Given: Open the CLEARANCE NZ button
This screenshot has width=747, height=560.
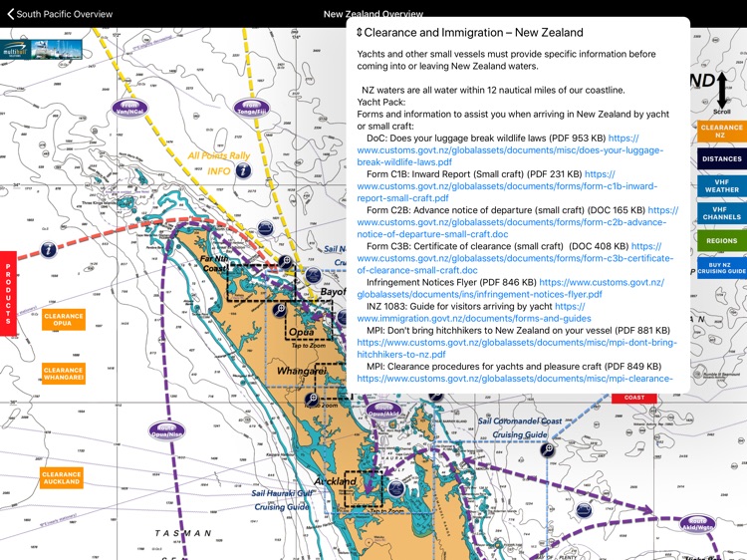Looking at the screenshot, I should [x=721, y=132].
